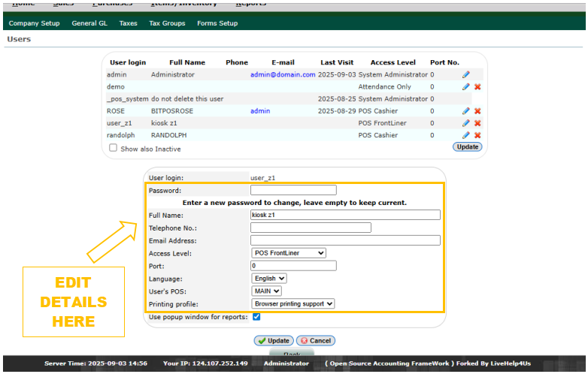Click the Update button under the users table

(467, 146)
